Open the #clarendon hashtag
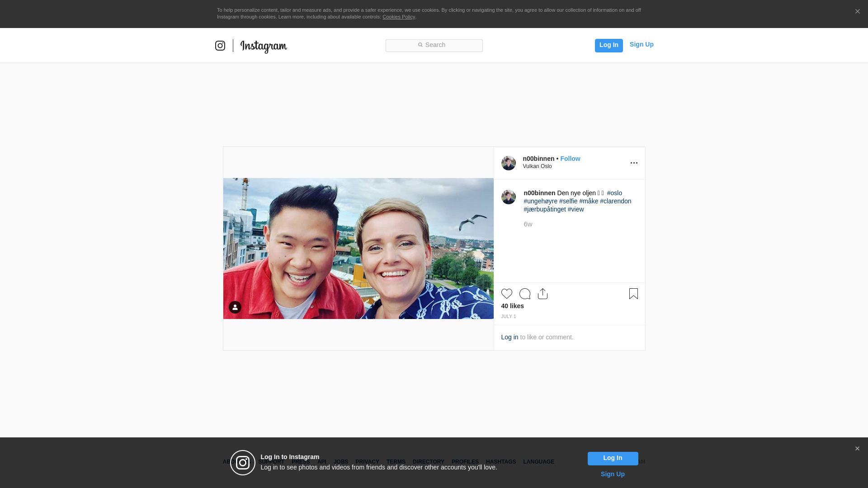Viewport: 868px width, 488px height. point(615,201)
